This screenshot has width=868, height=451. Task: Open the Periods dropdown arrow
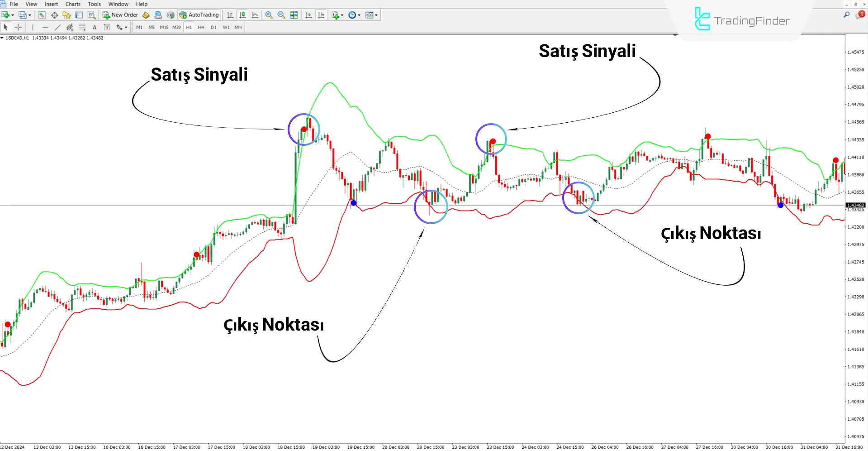359,15
